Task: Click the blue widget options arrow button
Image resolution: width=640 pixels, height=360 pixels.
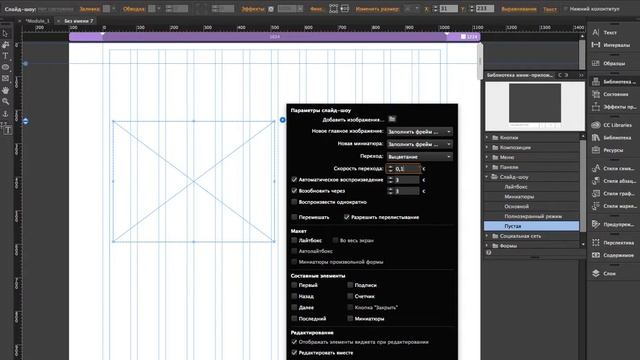Action: [282, 120]
